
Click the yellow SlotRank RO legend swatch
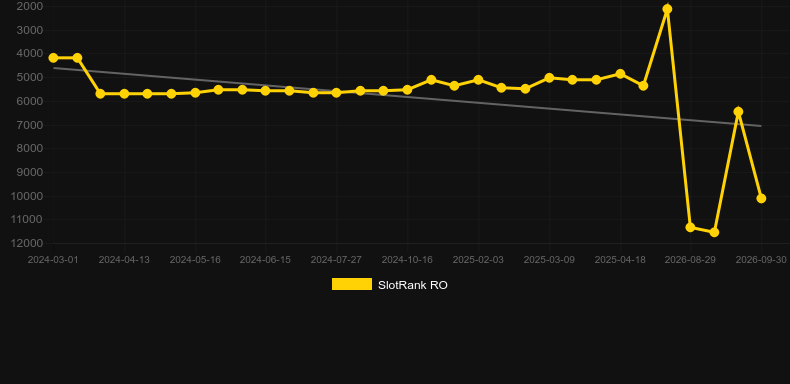coord(352,284)
